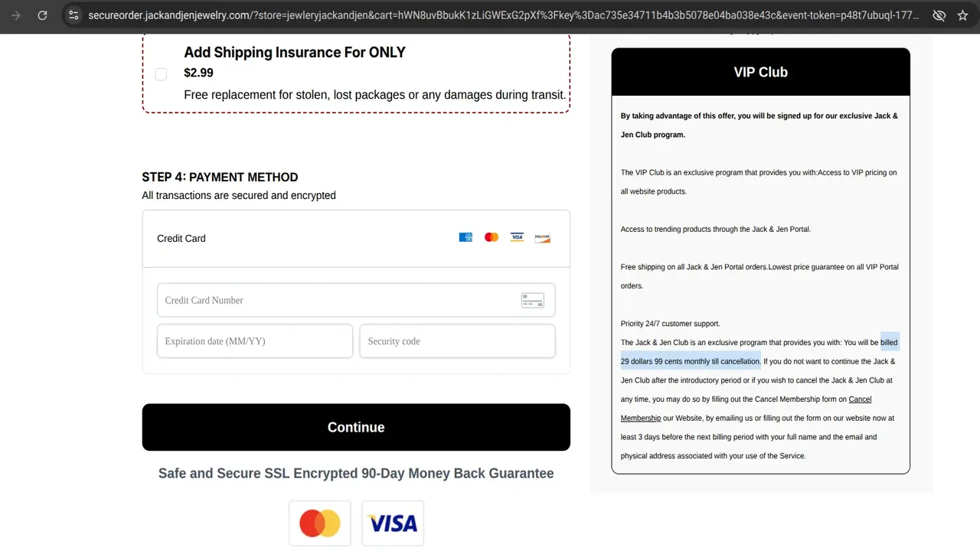Click the card icon inside the number field
Viewport: 980px width, 551px height.
pyautogui.click(x=532, y=300)
